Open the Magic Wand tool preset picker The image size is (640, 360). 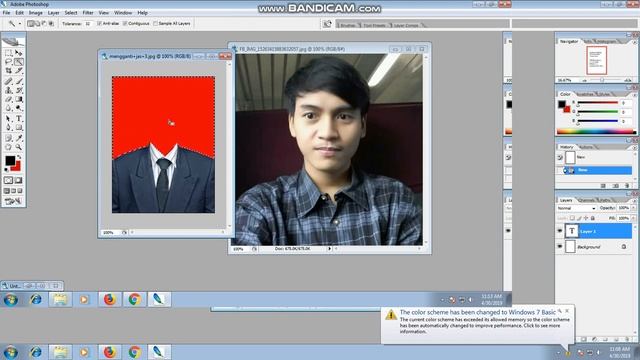click(19, 24)
